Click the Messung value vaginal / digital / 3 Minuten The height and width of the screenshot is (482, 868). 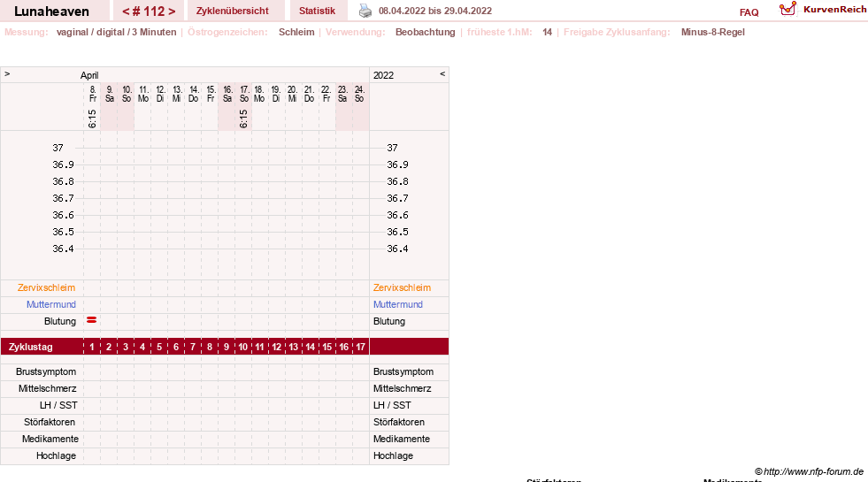116,32
